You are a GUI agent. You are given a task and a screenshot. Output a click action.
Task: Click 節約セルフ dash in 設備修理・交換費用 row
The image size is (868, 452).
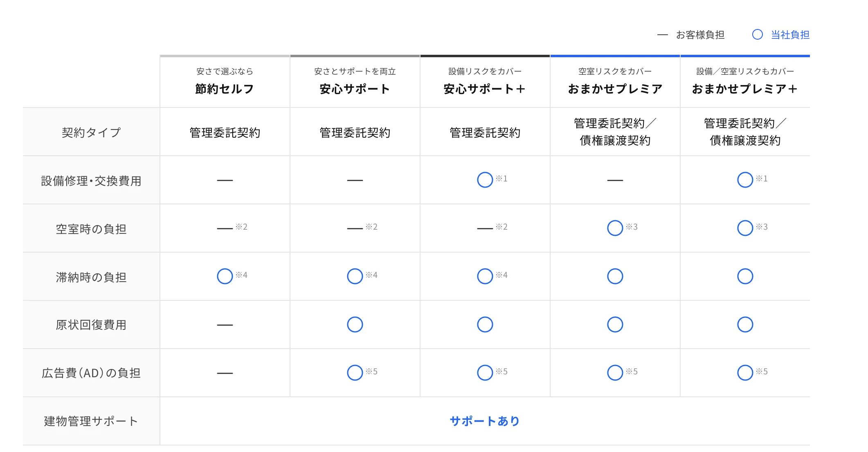point(225,180)
